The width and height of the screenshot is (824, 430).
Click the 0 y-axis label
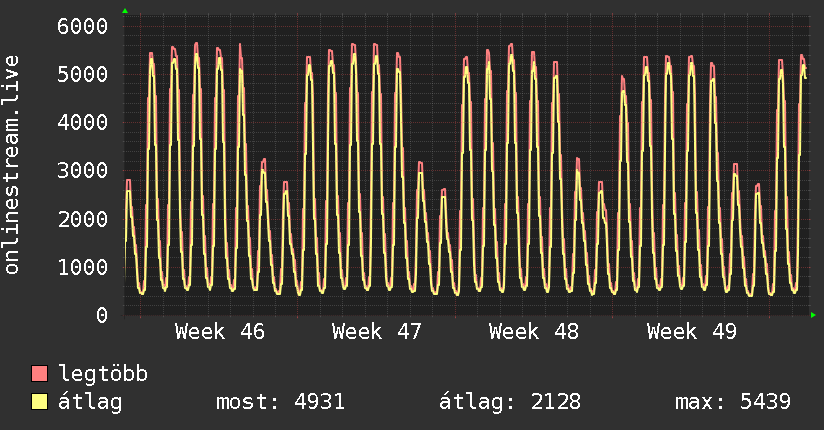[102, 315]
